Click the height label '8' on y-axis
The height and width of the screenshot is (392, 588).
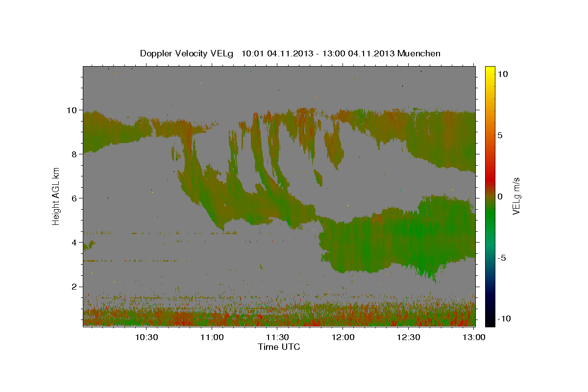[74, 154]
